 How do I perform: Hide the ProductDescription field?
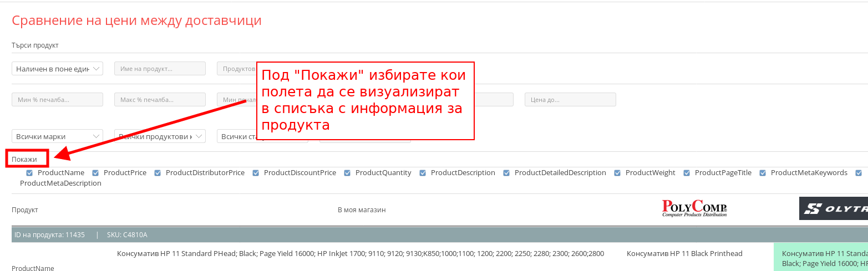(x=423, y=173)
